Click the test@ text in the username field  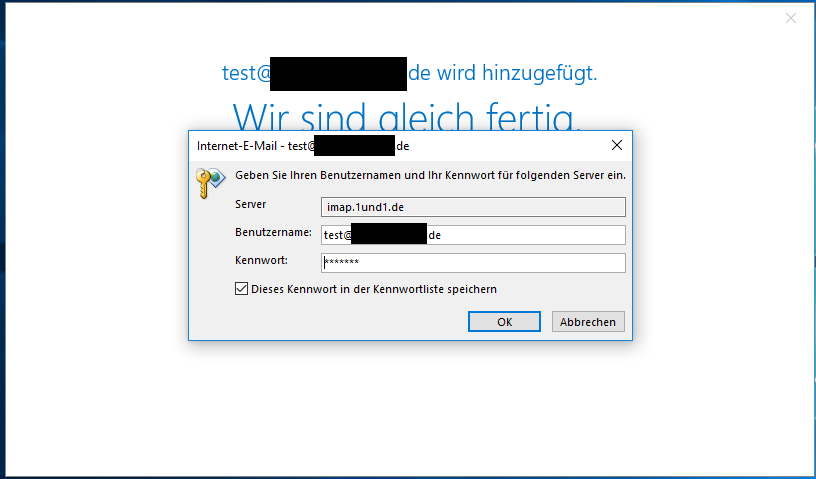tap(337, 235)
